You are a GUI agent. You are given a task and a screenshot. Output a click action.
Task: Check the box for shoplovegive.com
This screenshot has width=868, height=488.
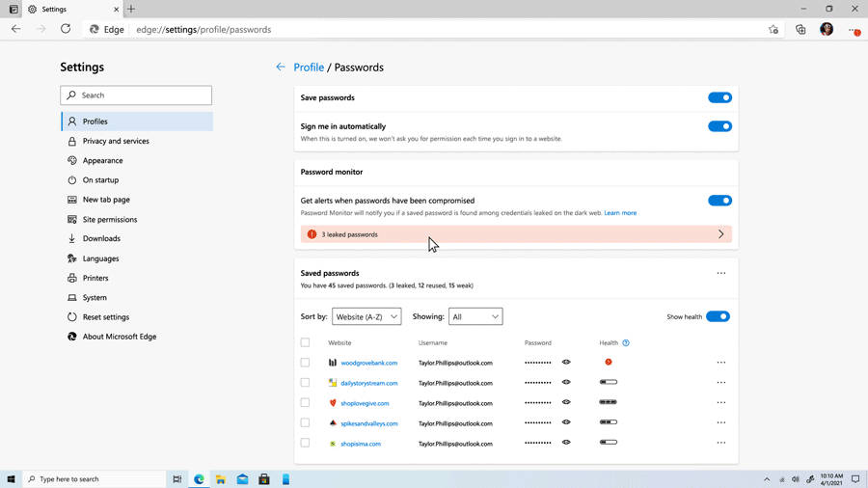click(305, 402)
